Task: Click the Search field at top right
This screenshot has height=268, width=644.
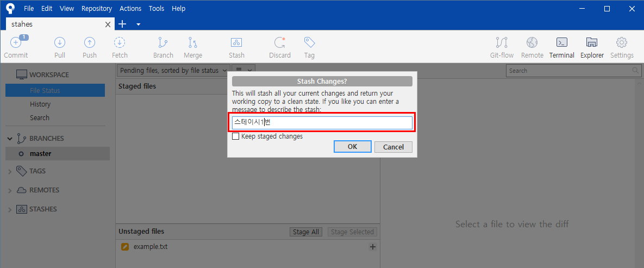Action: coord(573,71)
